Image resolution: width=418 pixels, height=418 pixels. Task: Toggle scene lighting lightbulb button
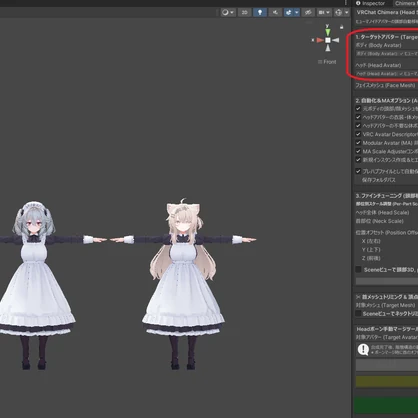pos(260,12)
